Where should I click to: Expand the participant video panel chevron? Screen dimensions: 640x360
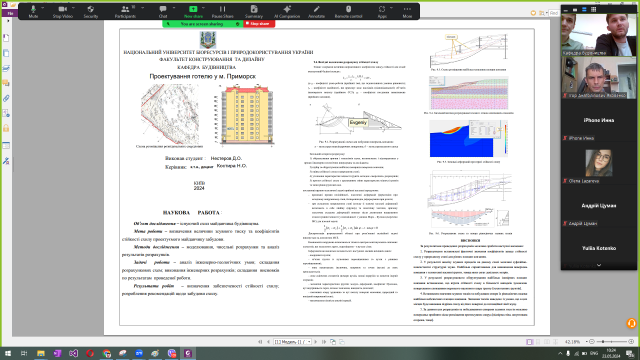click(x=599, y=265)
